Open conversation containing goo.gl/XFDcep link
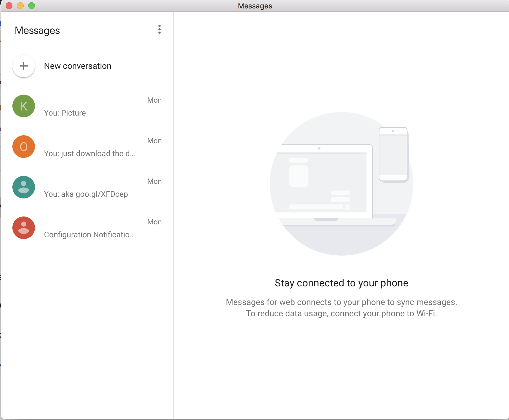509x420 pixels. [86, 194]
